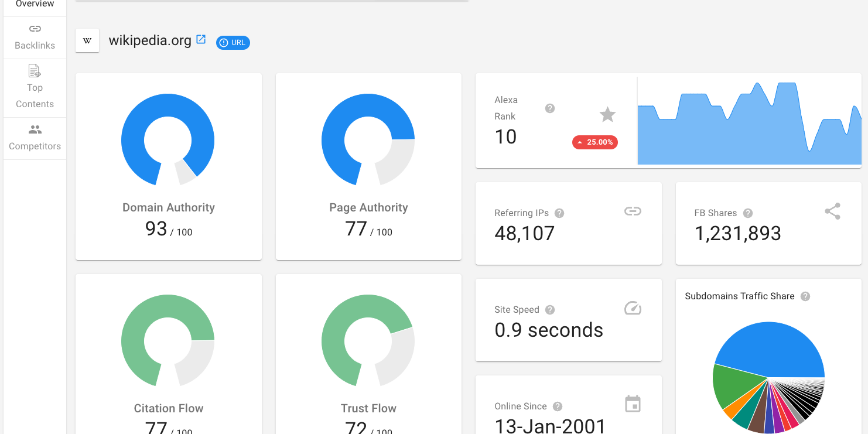This screenshot has width=868, height=434.
Task: Click the Site Speed speedometer icon
Action: [x=633, y=308]
